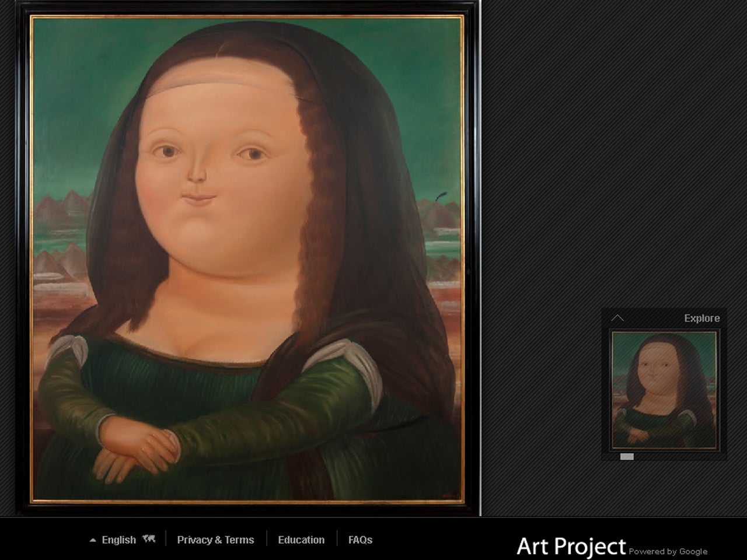
Task: Select the English language selector
Action: pyautogui.click(x=119, y=540)
